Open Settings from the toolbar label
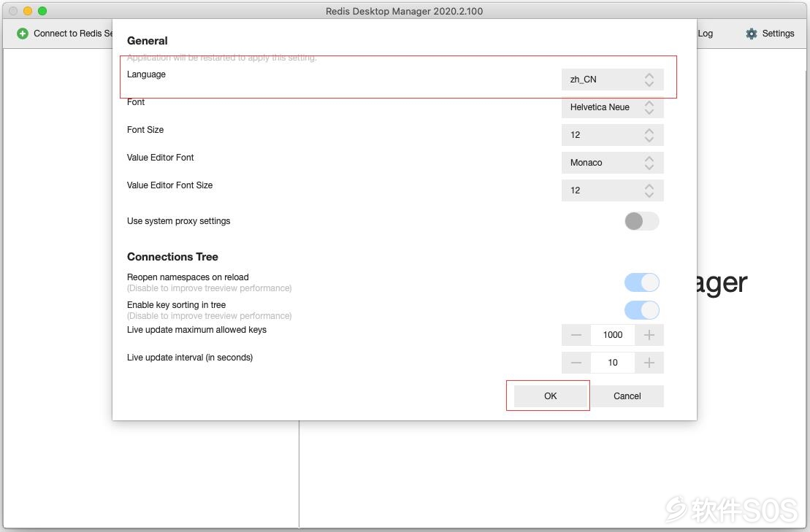 (778, 34)
